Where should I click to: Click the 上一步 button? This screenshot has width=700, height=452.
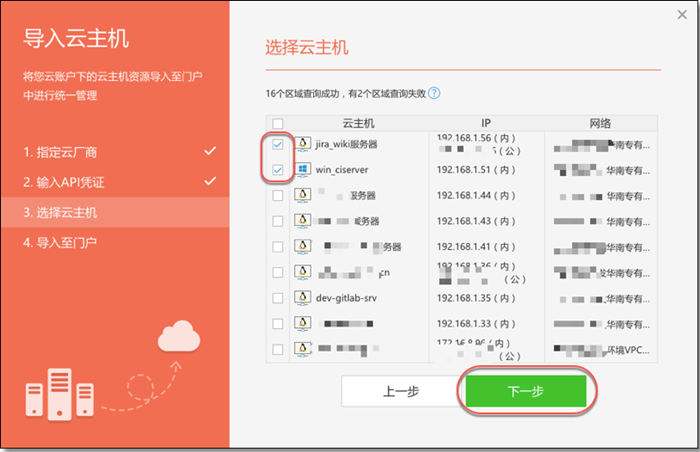[401, 391]
